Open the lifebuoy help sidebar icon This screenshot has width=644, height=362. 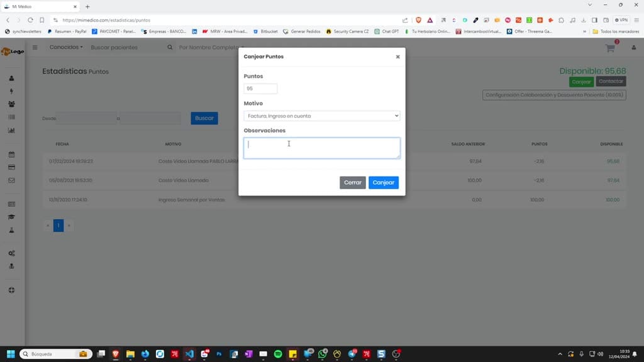[x=11, y=290]
